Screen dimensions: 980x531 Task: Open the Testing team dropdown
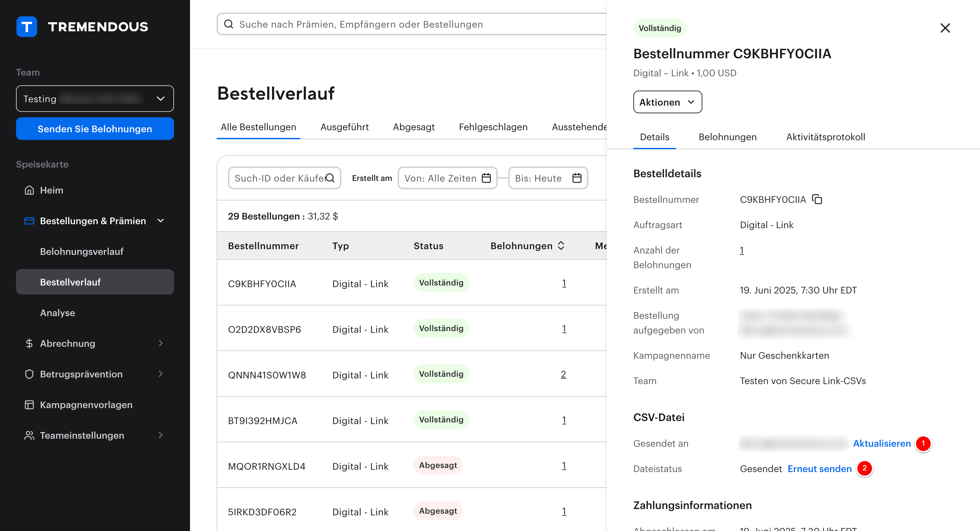(95, 99)
